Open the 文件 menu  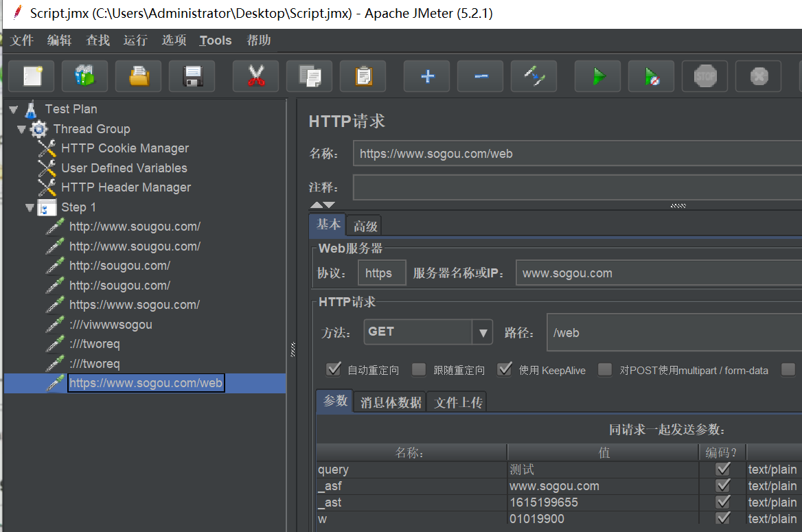tap(22, 40)
